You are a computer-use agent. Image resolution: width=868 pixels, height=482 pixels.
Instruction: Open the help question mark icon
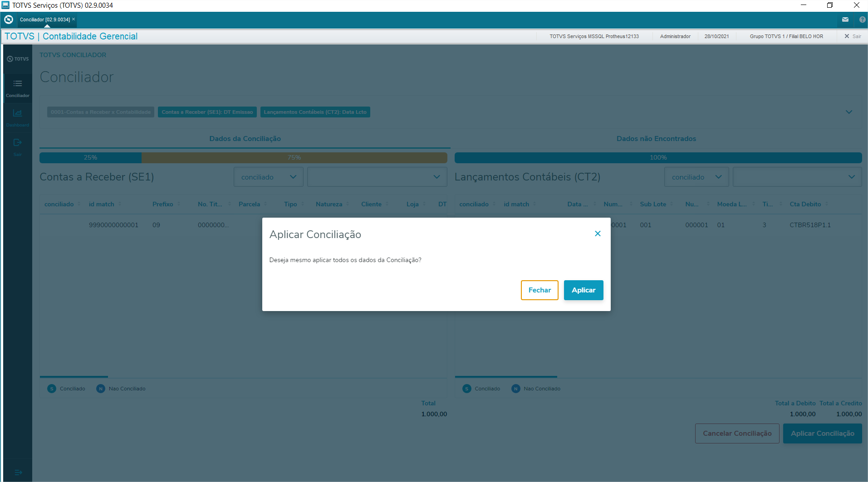point(862,19)
